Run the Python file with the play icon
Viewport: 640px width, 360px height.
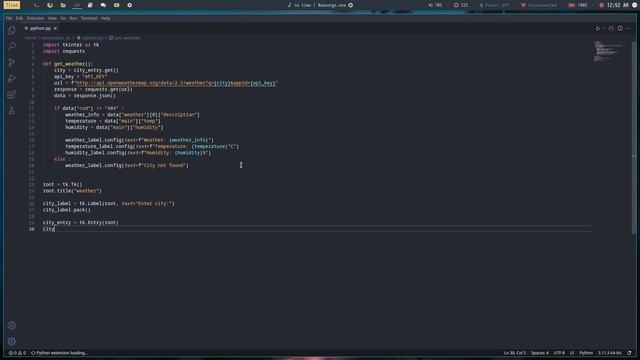598,29
